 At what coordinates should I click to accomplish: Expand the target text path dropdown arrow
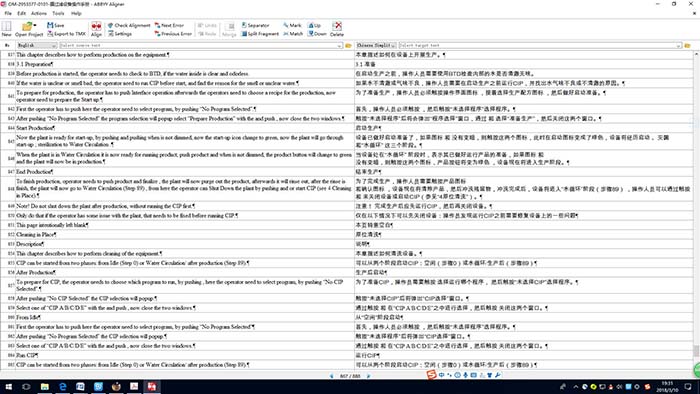679,46
